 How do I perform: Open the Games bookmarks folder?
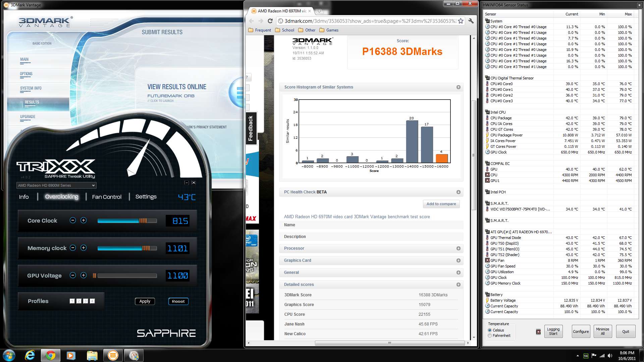click(x=329, y=30)
